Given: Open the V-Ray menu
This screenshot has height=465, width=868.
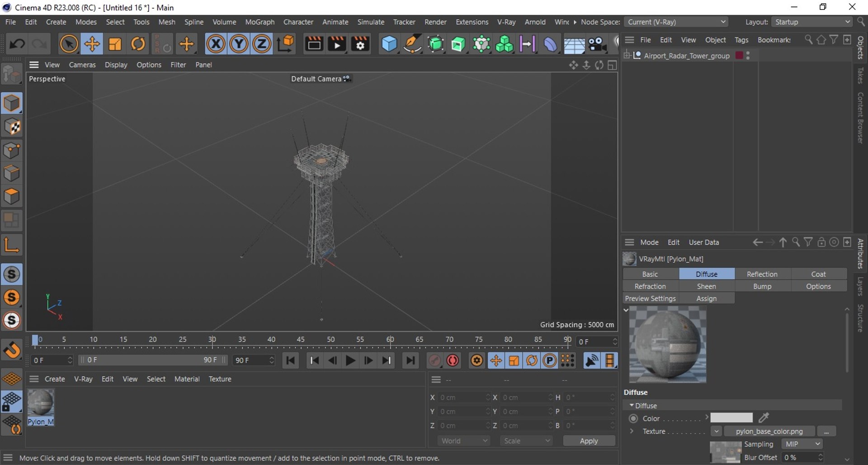Looking at the screenshot, I should click(x=506, y=22).
